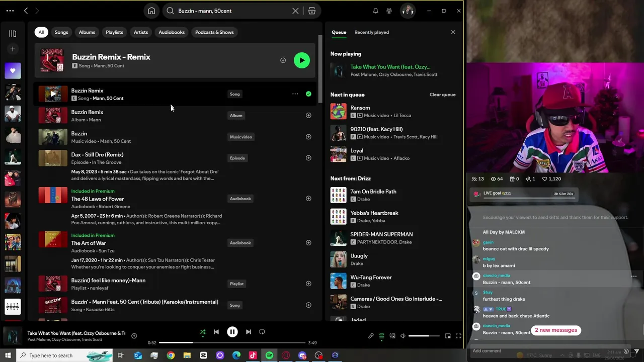
Task: Pause the current song
Action: click(232, 332)
